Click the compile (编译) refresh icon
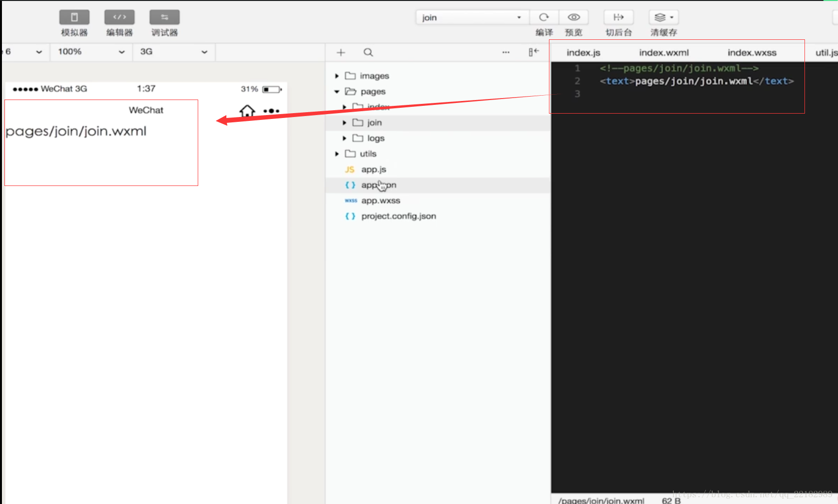 (544, 17)
